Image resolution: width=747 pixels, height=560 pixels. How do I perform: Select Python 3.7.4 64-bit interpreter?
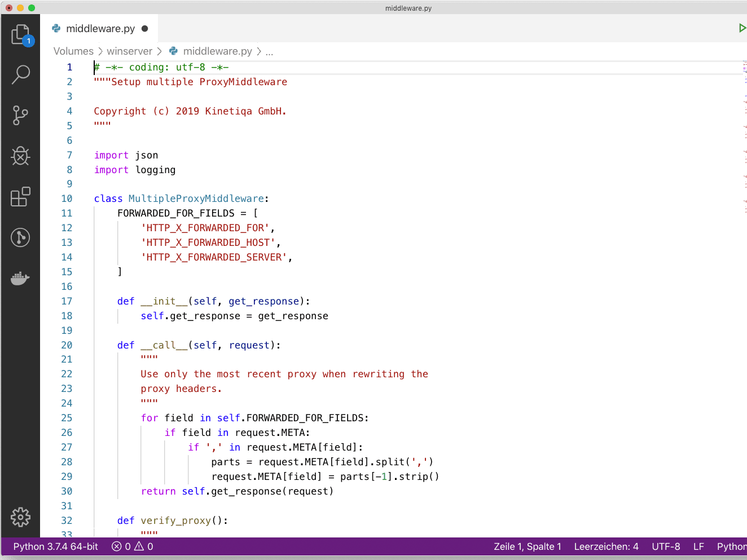coord(56,546)
